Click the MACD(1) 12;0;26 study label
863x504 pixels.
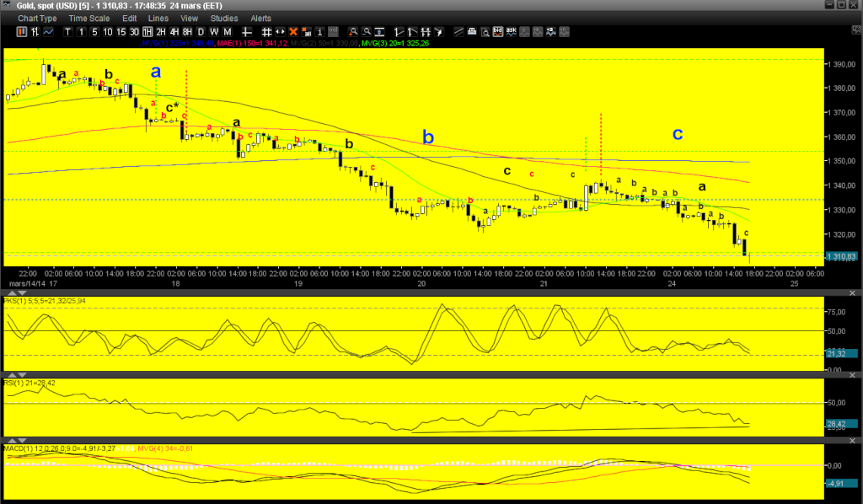60,448
